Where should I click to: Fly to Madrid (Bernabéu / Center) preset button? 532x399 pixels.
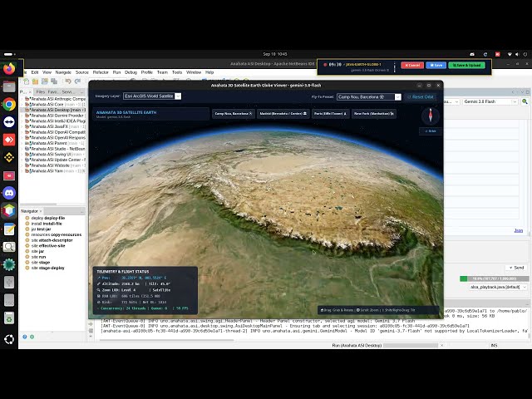click(x=283, y=114)
